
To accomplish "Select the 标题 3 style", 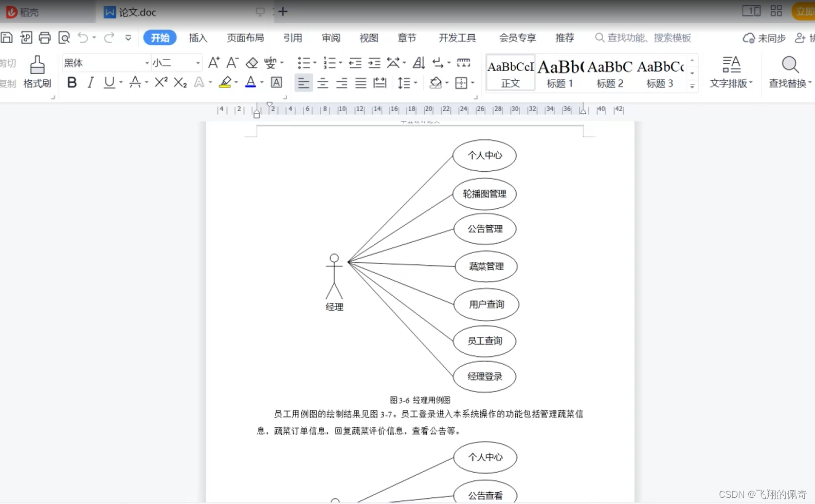I will [660, 73].
